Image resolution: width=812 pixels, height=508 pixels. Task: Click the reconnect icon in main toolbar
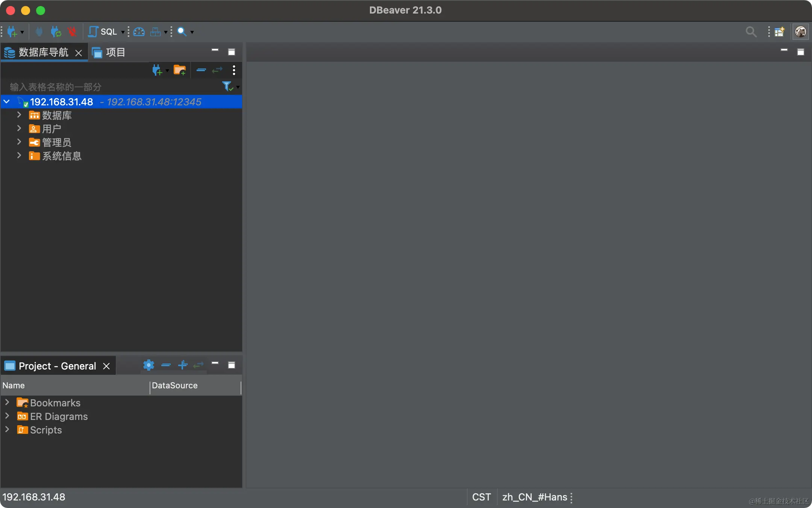pyautogui.click(x=56, y=32)
